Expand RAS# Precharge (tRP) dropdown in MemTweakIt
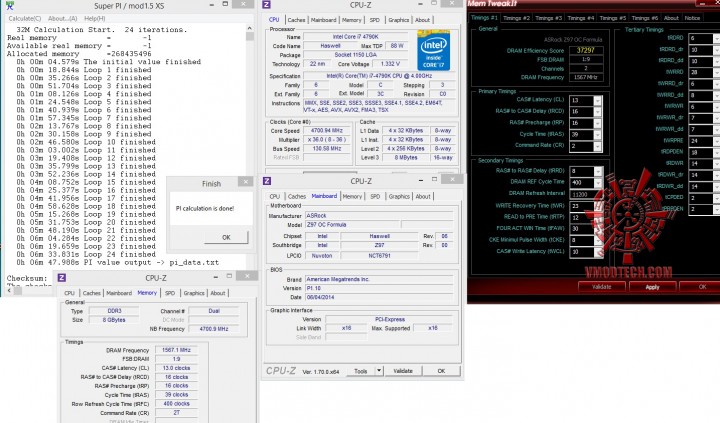The image size is (720, 423). (597, 123)
